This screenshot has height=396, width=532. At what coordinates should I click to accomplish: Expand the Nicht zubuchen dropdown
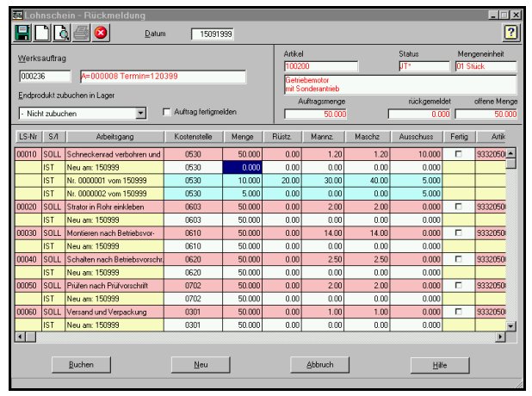(x=140, y=114)
